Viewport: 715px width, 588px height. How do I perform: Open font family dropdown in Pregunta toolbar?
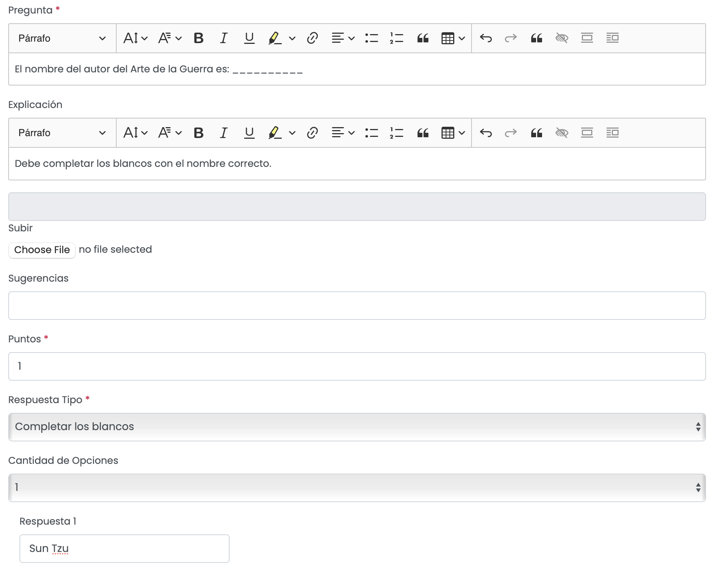(170, 38)
